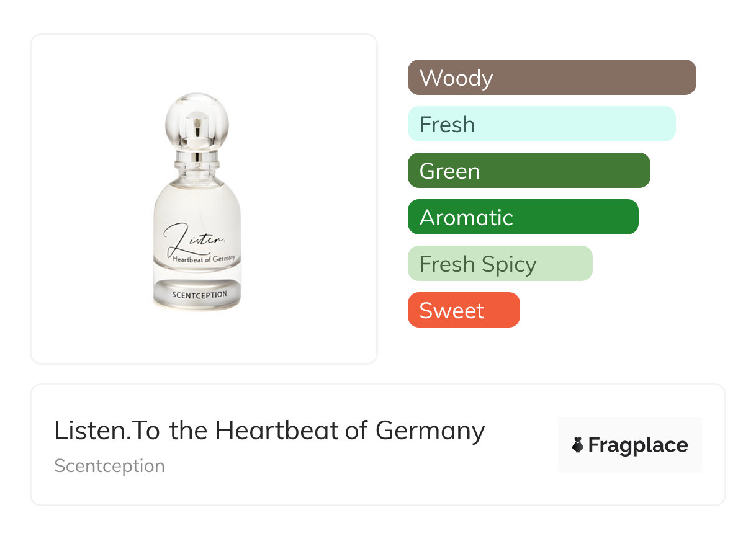This screenshot has height=536, width=756.
Task: Choose the dark green Green accord bar
Action: pyautogui.click(x=529, y=171)
